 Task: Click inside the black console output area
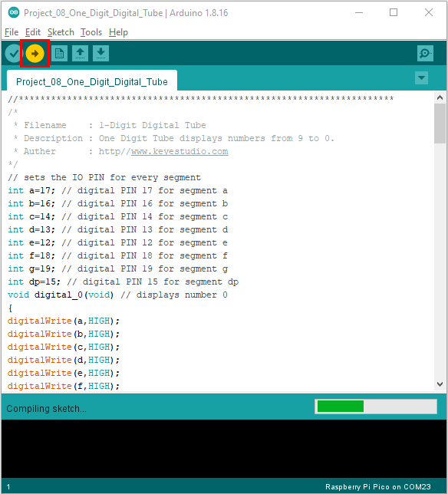click(x=224, y=449)
